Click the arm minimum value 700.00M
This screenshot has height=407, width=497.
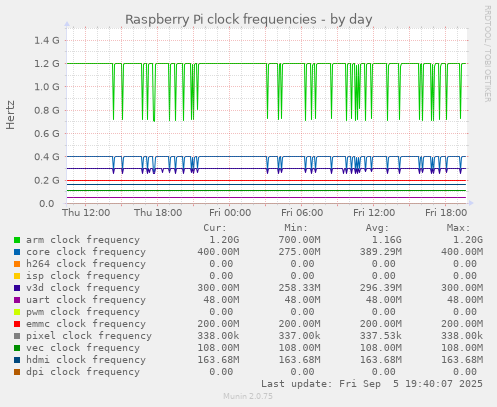coord(299,240)
